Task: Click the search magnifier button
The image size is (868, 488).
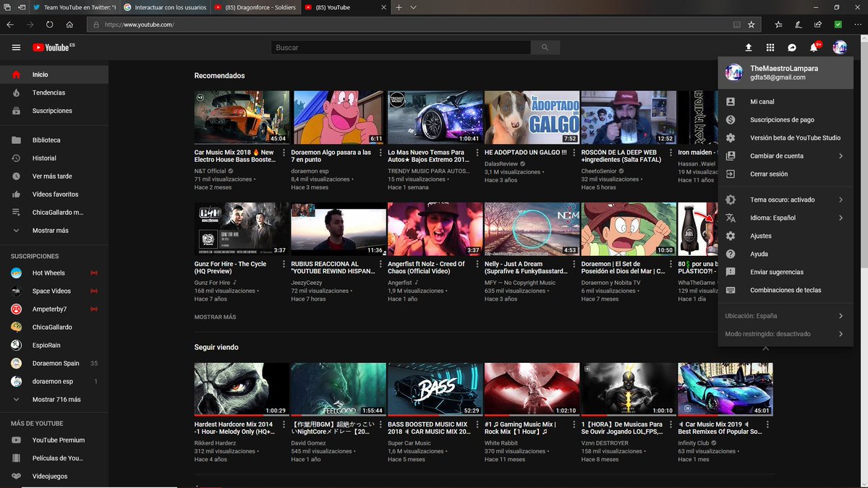Action: pyautogui.click(x=545, y=48)
